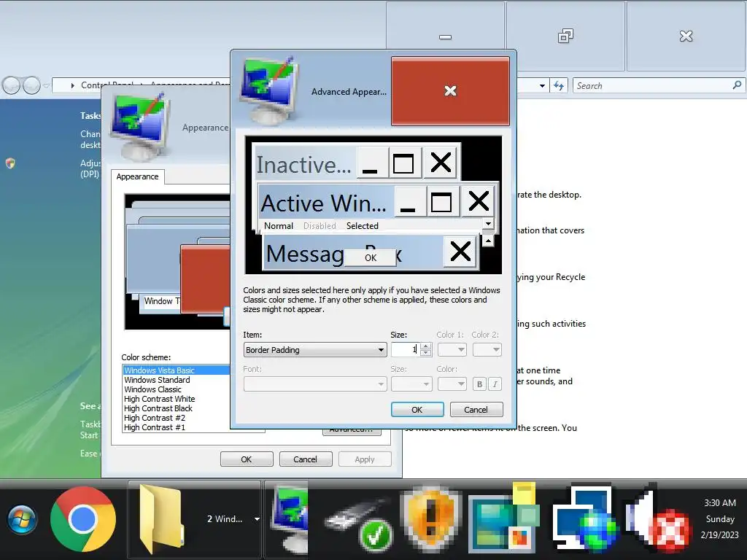This screenshot has height=560, width=747.
Task: Expand the address bar history dropdown
Action: click(x=542, y=86)
